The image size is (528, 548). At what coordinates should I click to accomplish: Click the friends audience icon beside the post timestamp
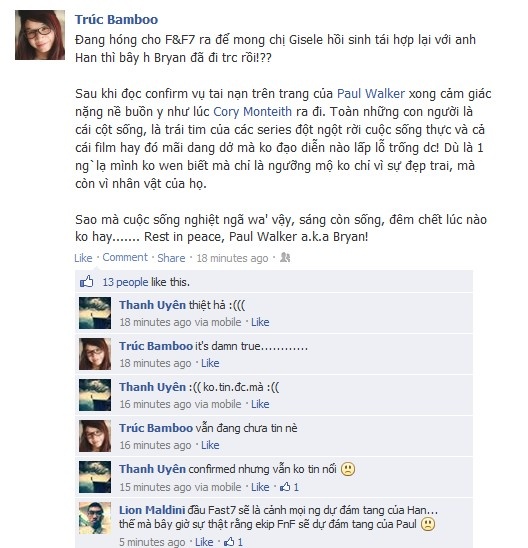pyautogui.click(x=285, y=258)
